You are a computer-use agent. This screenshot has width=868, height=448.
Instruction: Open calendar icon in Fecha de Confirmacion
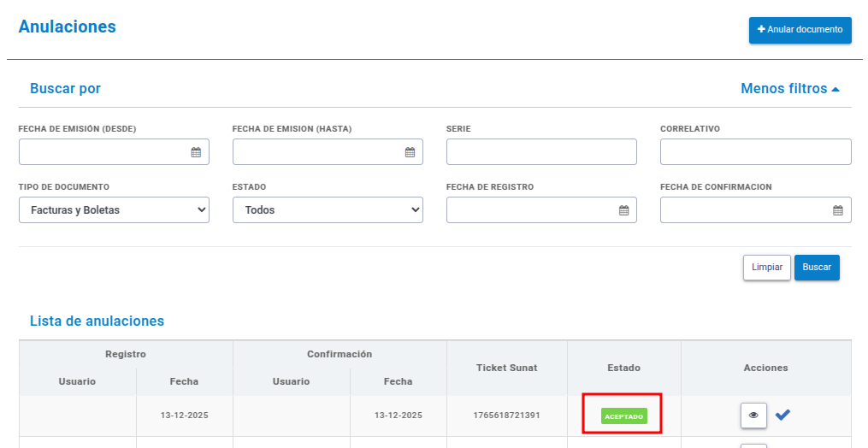(837, 210)
